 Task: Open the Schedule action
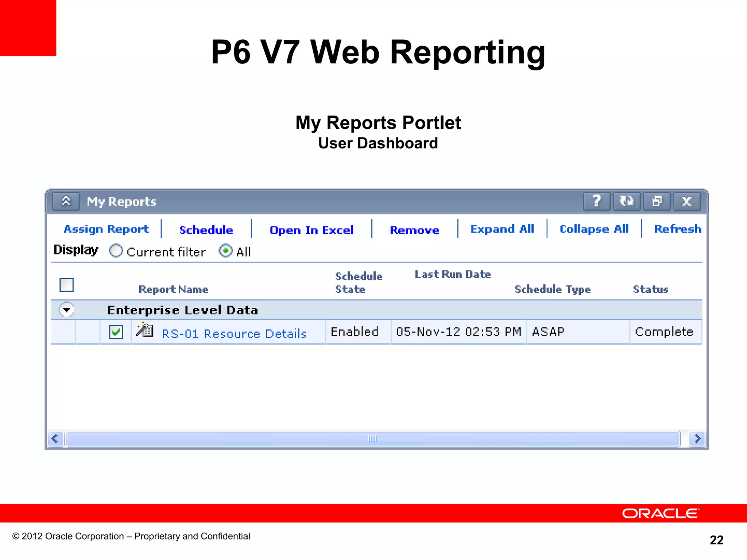click(x=206, y=230)
